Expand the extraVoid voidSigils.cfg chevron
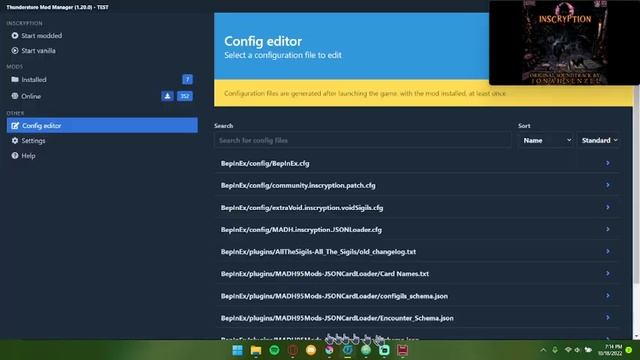The width and height of the screenshot is (640, 360). (x=608, y=207)
